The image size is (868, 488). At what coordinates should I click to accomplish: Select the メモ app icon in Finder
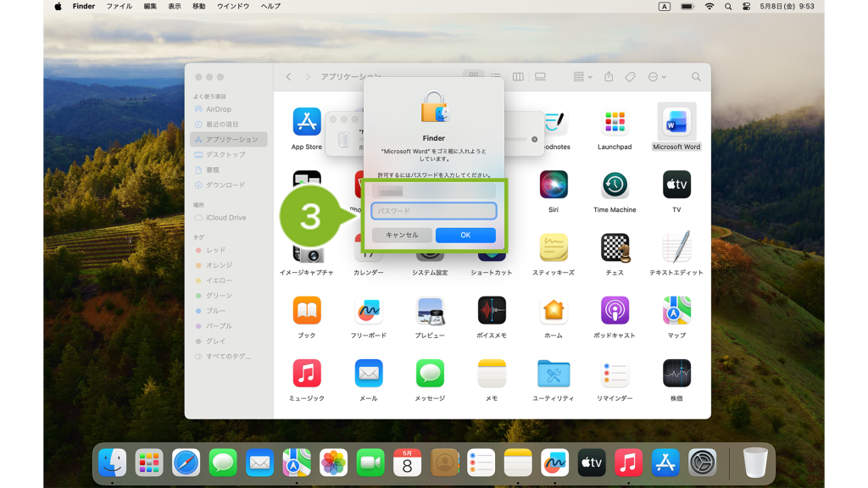pos(492,373)
